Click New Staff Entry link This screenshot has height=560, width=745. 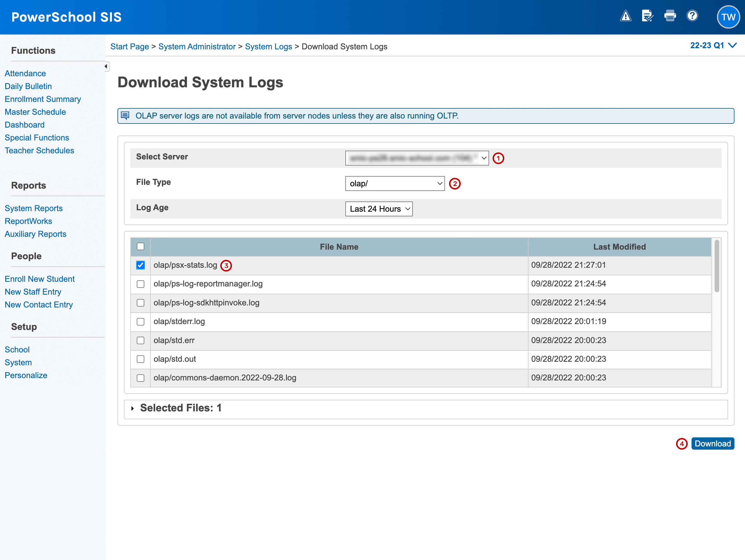pos(33,292)
